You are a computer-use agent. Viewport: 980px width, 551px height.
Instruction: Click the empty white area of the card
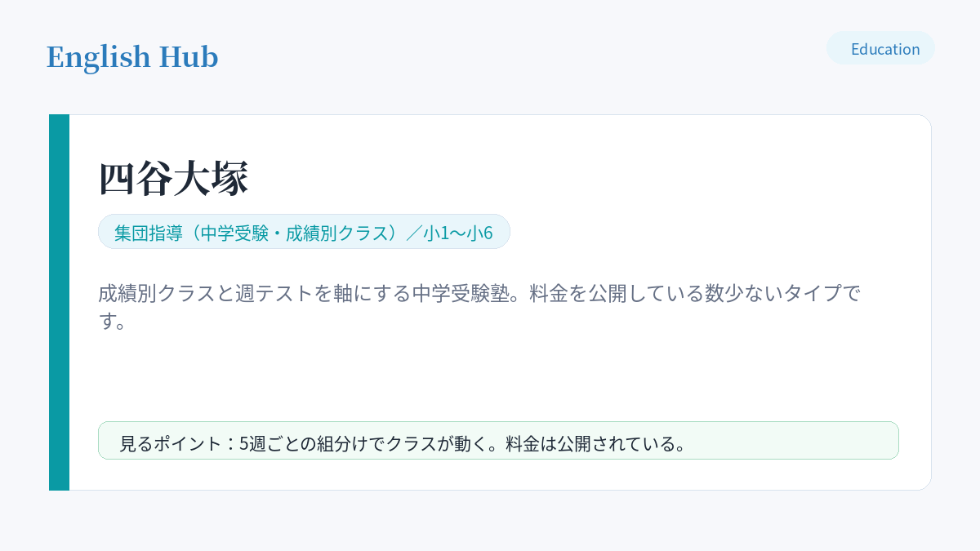tap(498, 375)
